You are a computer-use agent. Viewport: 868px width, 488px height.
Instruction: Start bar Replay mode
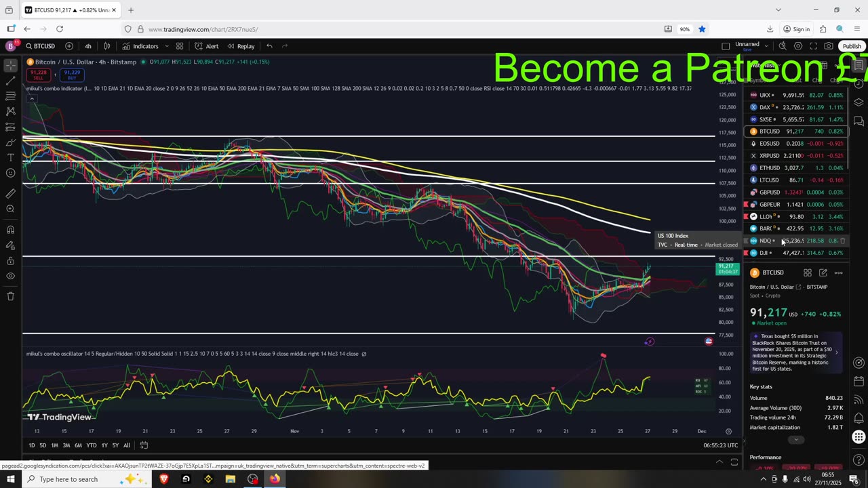click(x=241, y=46)
